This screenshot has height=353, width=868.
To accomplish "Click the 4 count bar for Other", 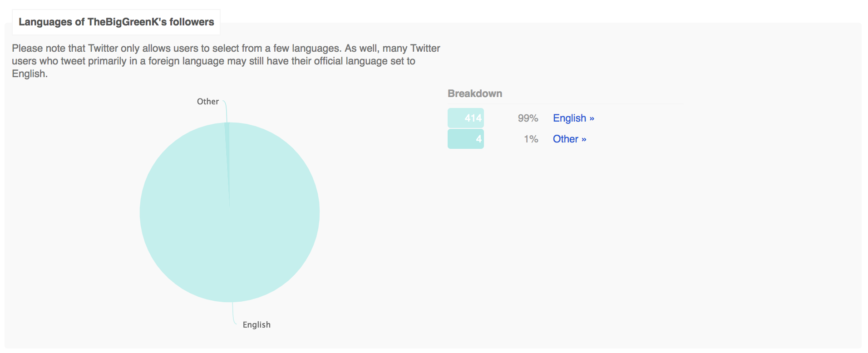I will 466,139.
